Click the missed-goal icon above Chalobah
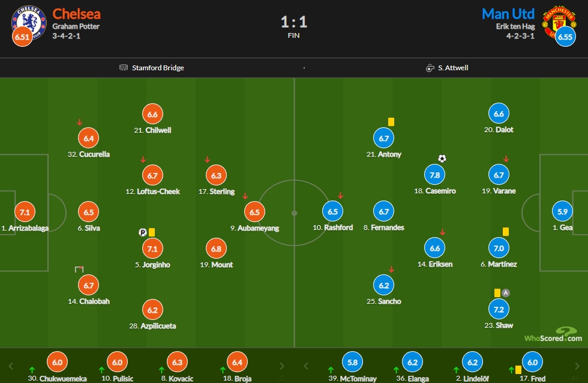The width and height of the screenshot is (588, 383). [79, 269]
